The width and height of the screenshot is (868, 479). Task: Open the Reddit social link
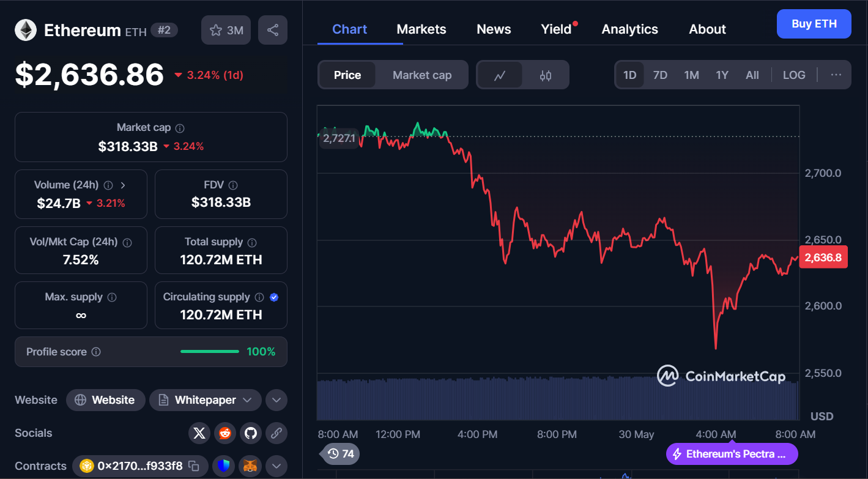[225, 433]
